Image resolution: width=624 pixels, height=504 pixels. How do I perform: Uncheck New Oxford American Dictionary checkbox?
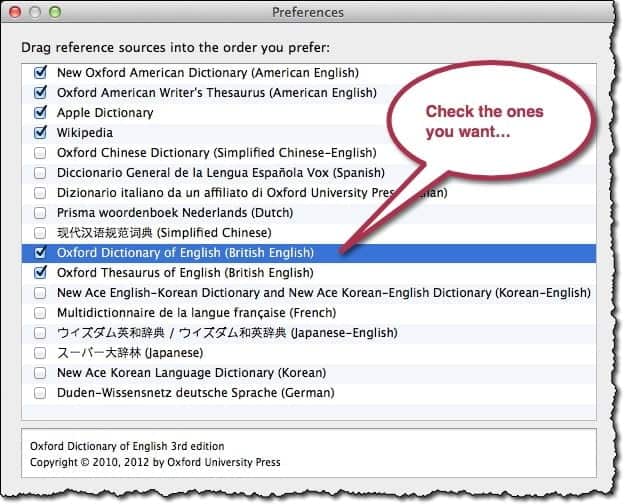[x=40, y=73]
